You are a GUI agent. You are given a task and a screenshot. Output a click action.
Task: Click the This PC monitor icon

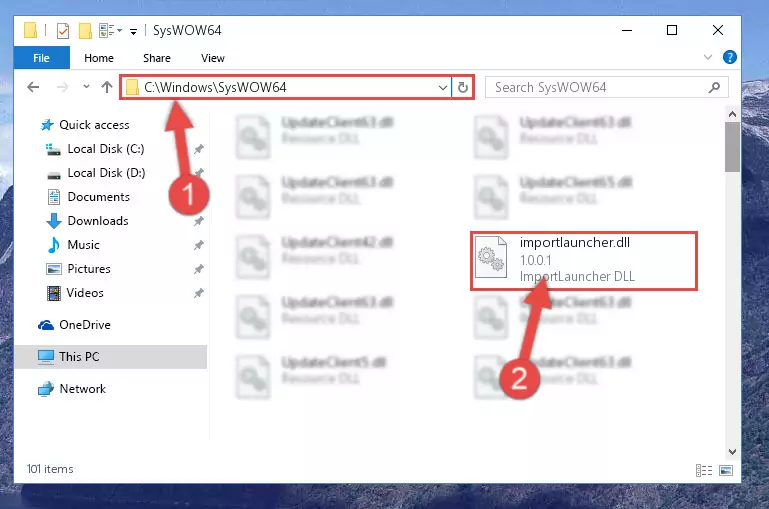click(x=46, y=357)
